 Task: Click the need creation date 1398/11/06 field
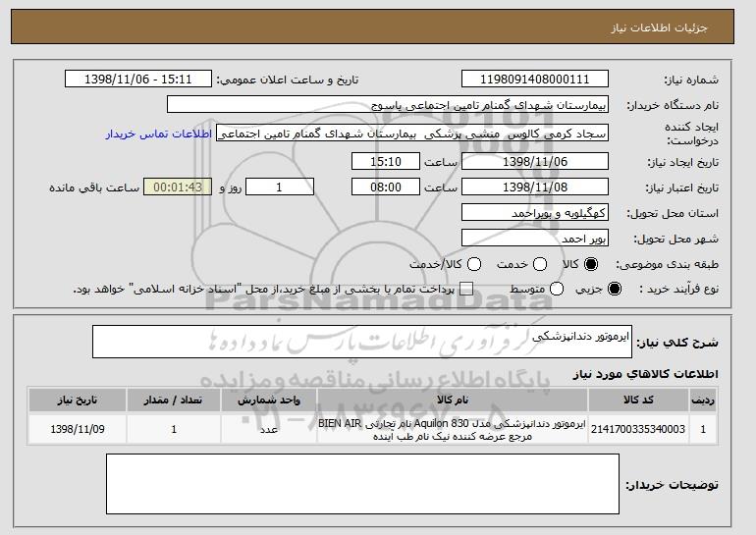(x=535, y=161)
